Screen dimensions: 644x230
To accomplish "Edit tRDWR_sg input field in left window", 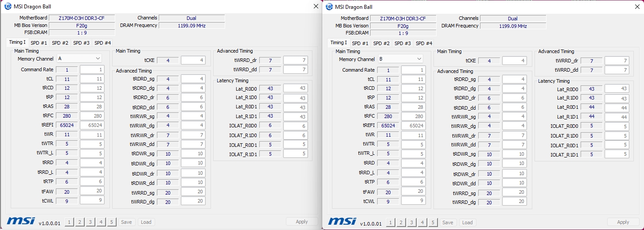I will (193, 153).
